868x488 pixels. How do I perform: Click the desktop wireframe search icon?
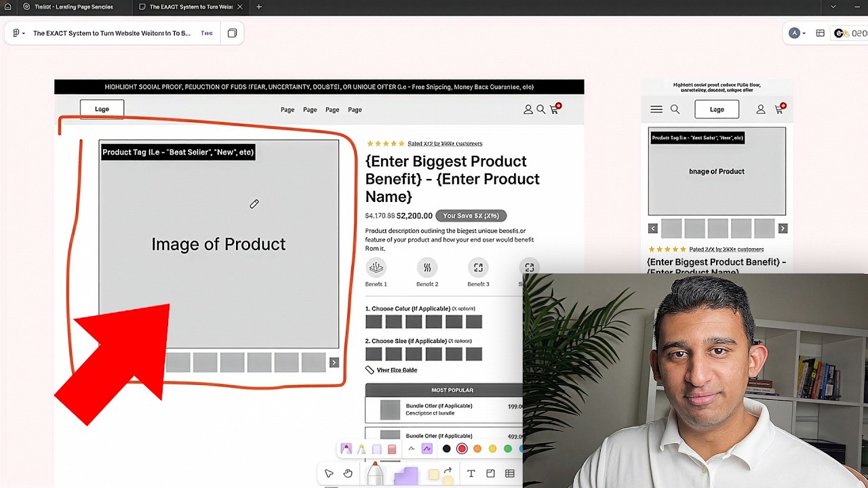point(540,109)
